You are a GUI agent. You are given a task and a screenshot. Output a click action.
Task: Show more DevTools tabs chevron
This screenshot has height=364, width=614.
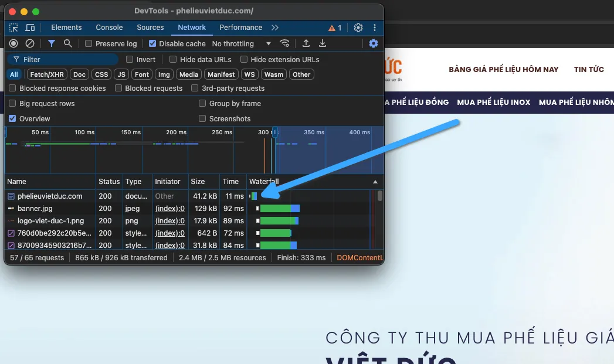(275, 28)
